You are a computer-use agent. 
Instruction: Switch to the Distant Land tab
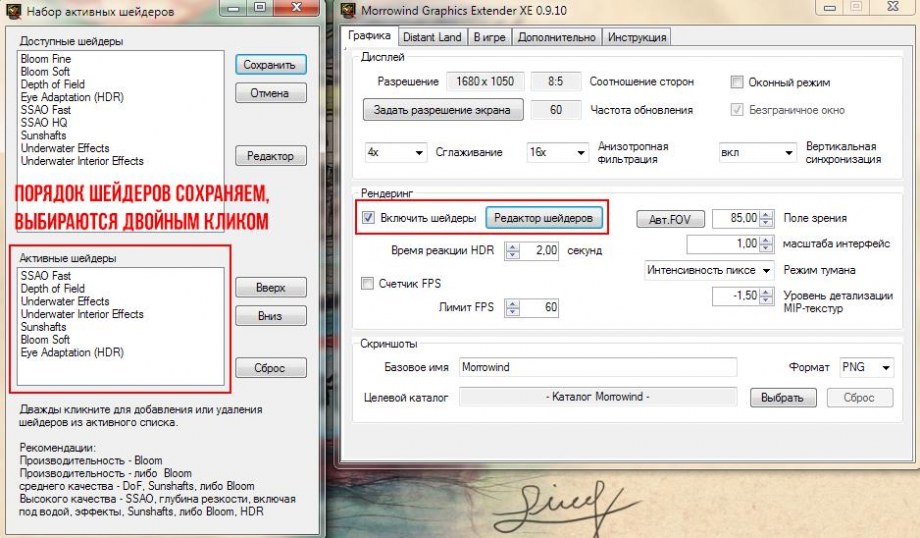tap(432, 37)
